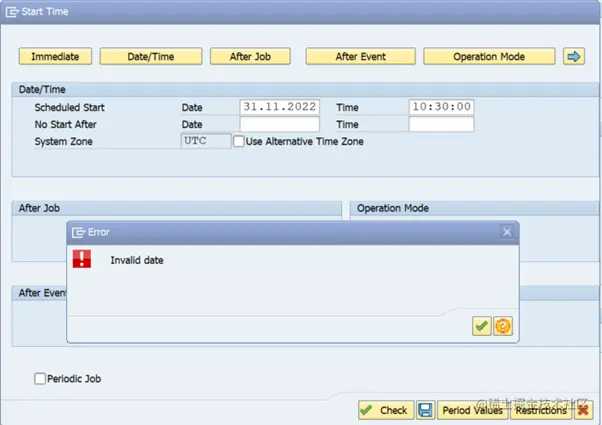Click the Save floppy disk icon

[x=425, y=410]
